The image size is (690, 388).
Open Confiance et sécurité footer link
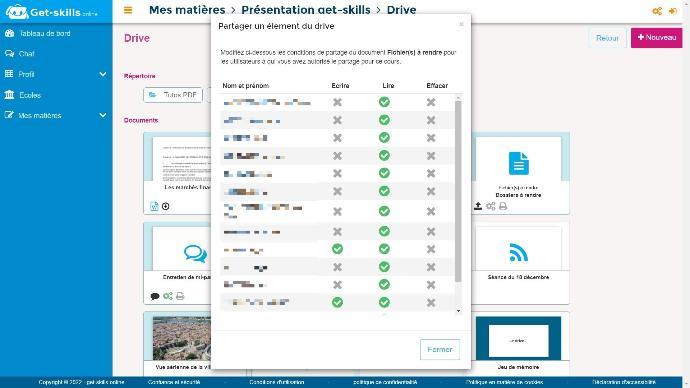click(174, 382)
